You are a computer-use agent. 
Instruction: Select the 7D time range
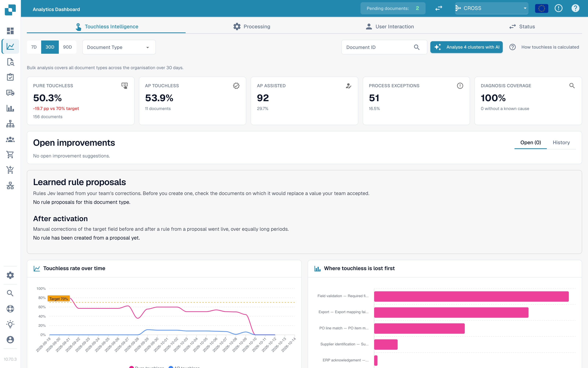click(34, 47)
